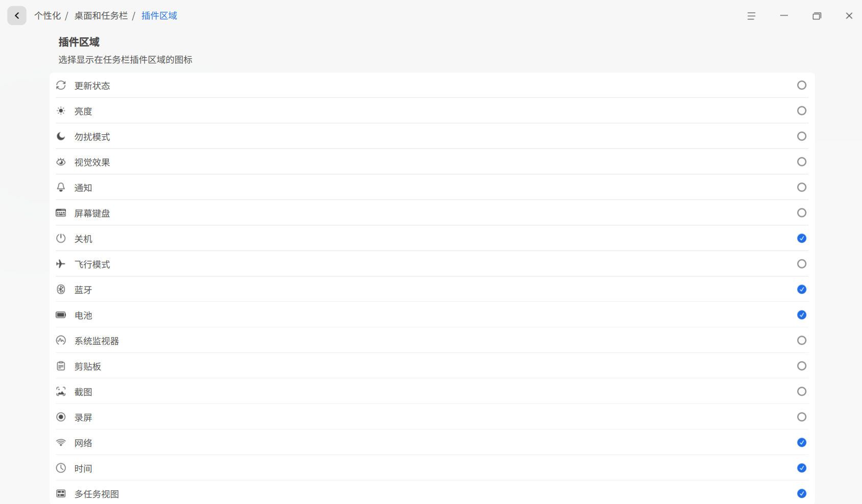Click the Bluetooth icon for 蓝牙
This screenshot has height=504, width=862.
click(x=61, y=290)
